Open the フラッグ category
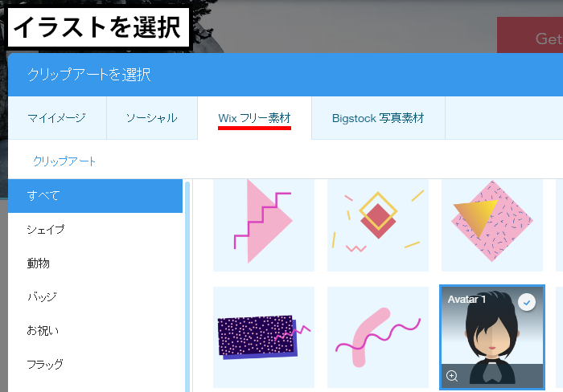 pyautogui.click(x=95, y=365)
